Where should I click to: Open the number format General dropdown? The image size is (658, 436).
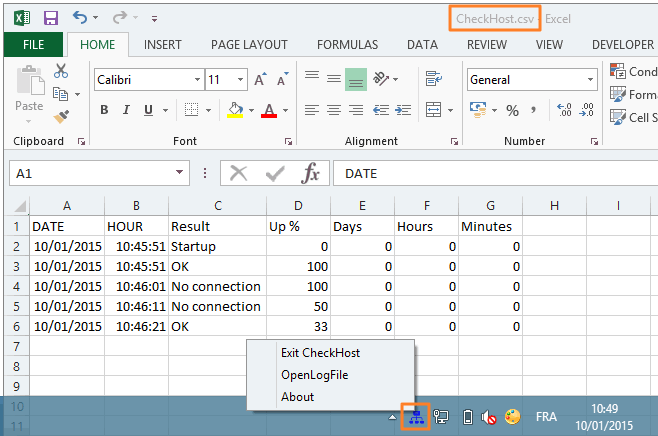(590, 79)
